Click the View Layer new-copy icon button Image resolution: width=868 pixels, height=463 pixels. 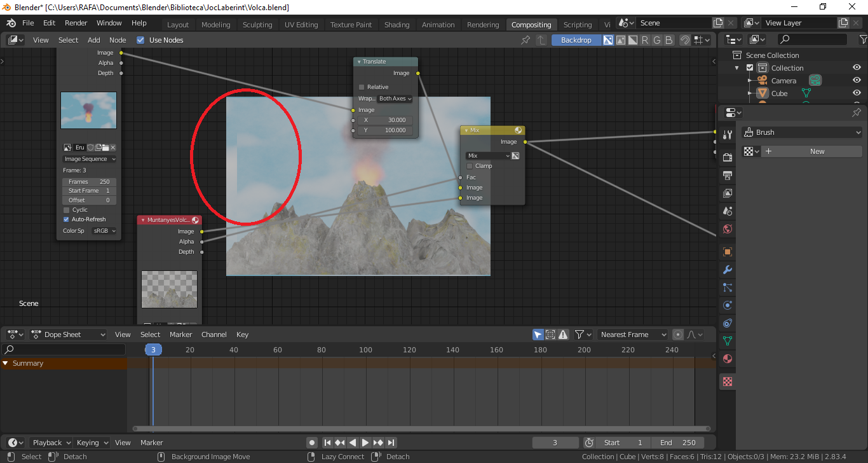[843, 23]
